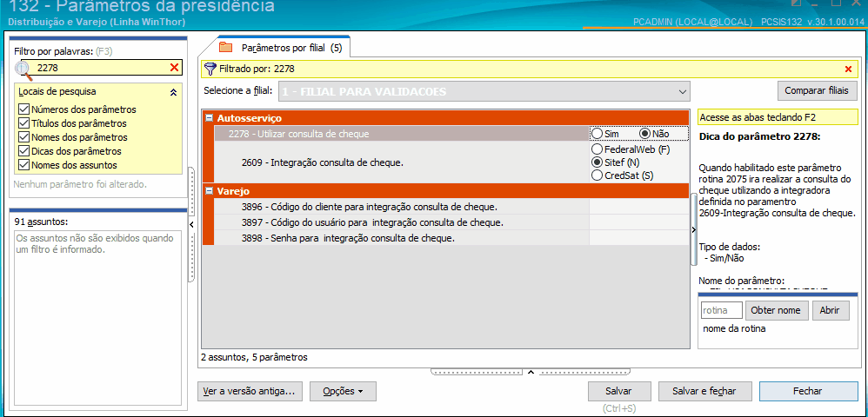Remove the 'Filtrado por: 2278' filter
868x417 pixels.
[x=848, y=69]
